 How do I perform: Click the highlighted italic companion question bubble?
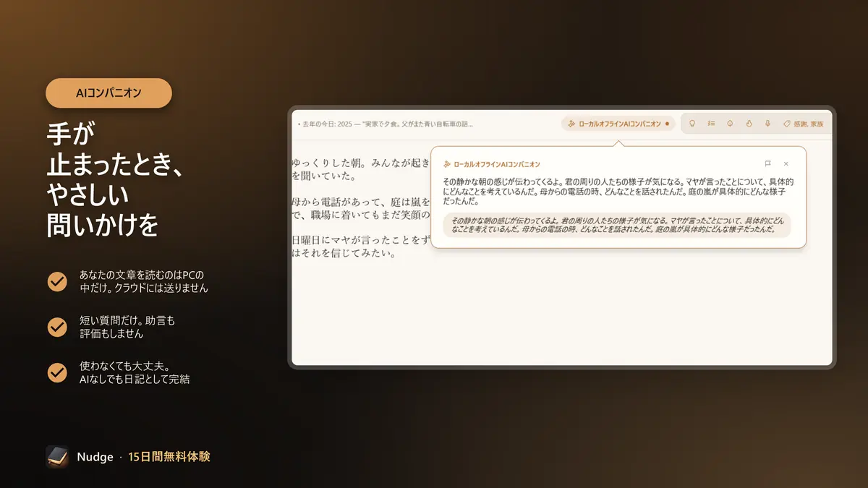point(617,225)
